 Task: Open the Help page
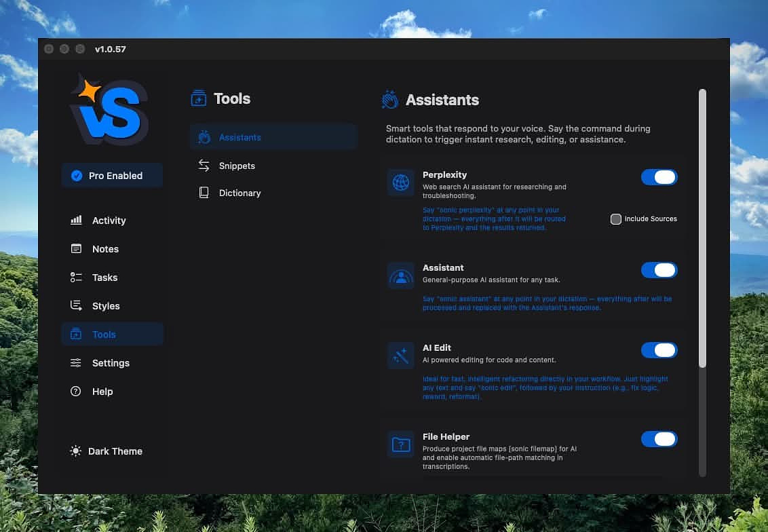pos(102,392)
